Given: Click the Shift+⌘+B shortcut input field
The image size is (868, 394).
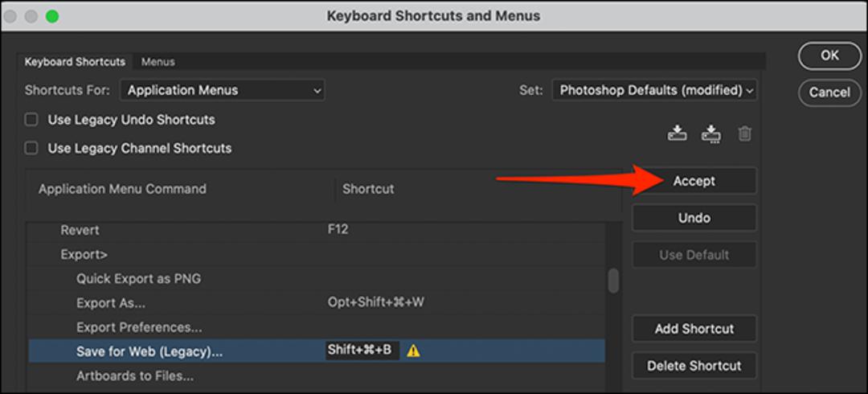Looking at the screenshot, I should click(x=362, y=351).
